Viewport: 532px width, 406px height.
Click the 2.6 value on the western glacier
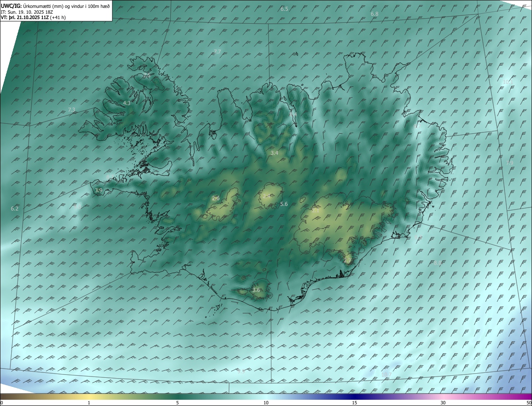pos(216,198)
